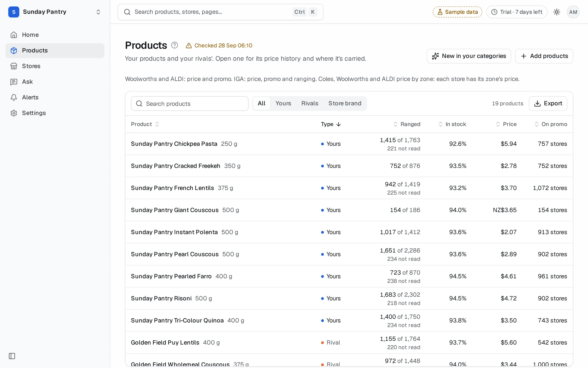Collapse the sidebar panel icon
This screenshot has height=368, width=588.
point(12,356)
